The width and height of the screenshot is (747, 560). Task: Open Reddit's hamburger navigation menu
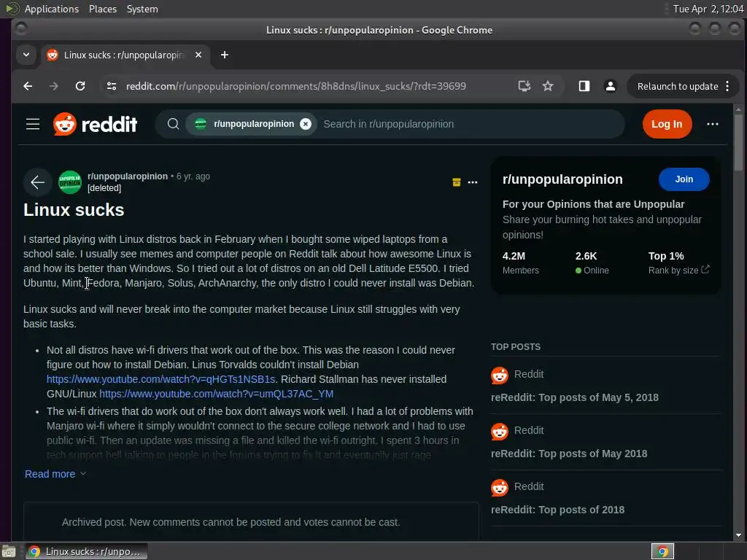(33, 124)
